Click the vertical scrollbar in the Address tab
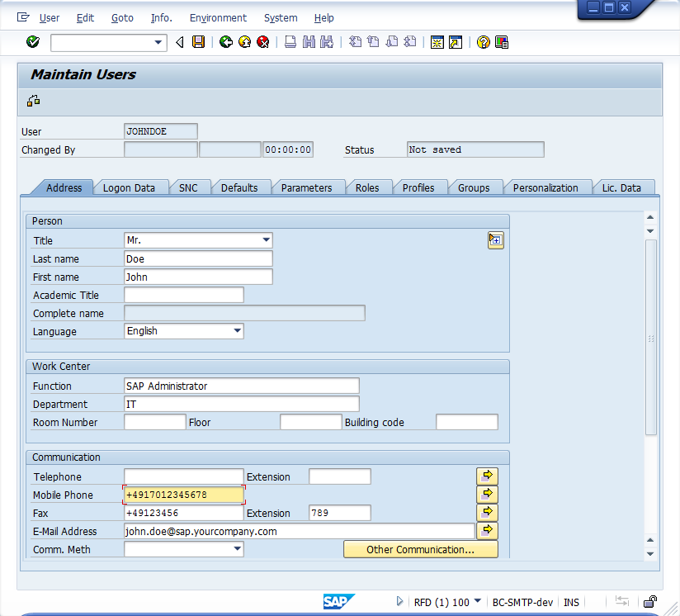Image resolution: width=680 pixels, height=616 pixels. [x=650, y=339]
